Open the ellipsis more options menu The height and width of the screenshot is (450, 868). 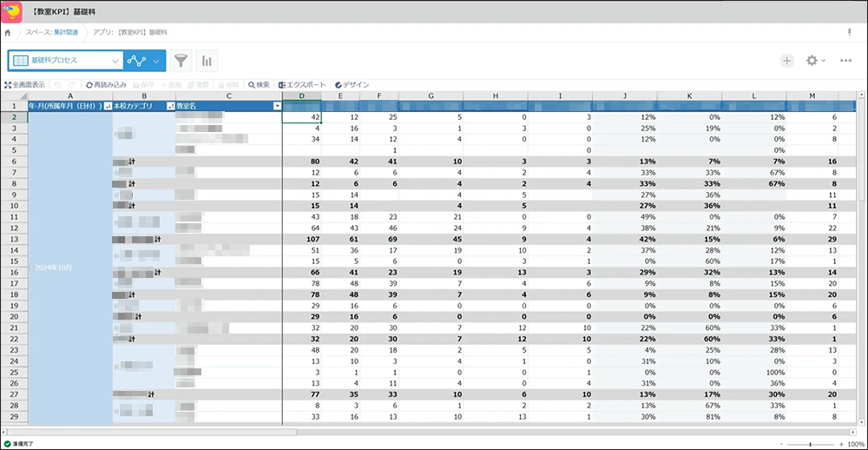(845, 61)
